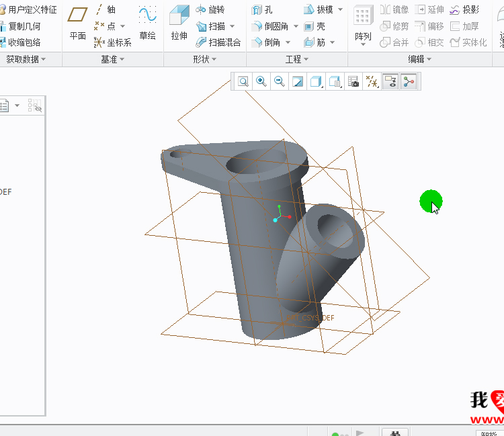
Task: Repaint the graphics window
Action: click(297, 81)
